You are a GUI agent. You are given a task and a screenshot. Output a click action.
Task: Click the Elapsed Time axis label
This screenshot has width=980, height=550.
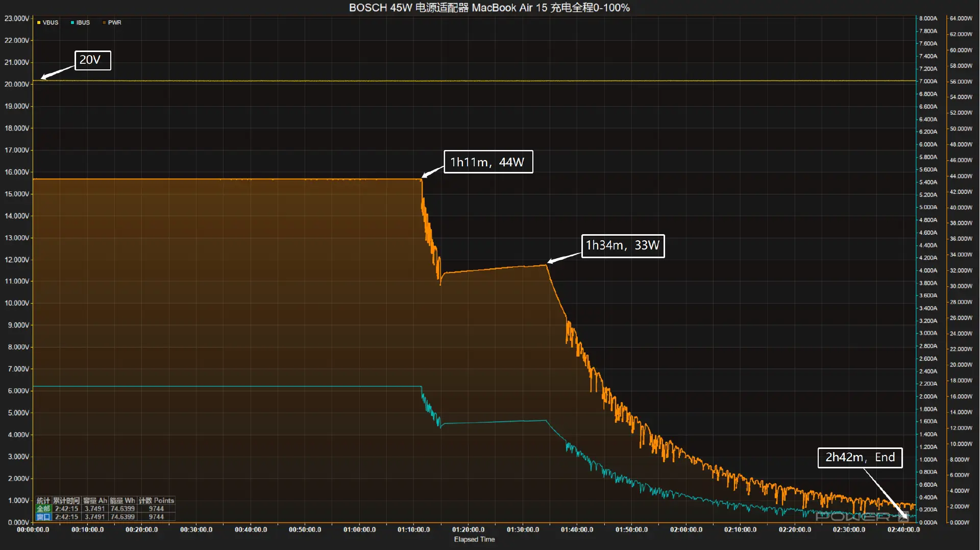point(474,539)
